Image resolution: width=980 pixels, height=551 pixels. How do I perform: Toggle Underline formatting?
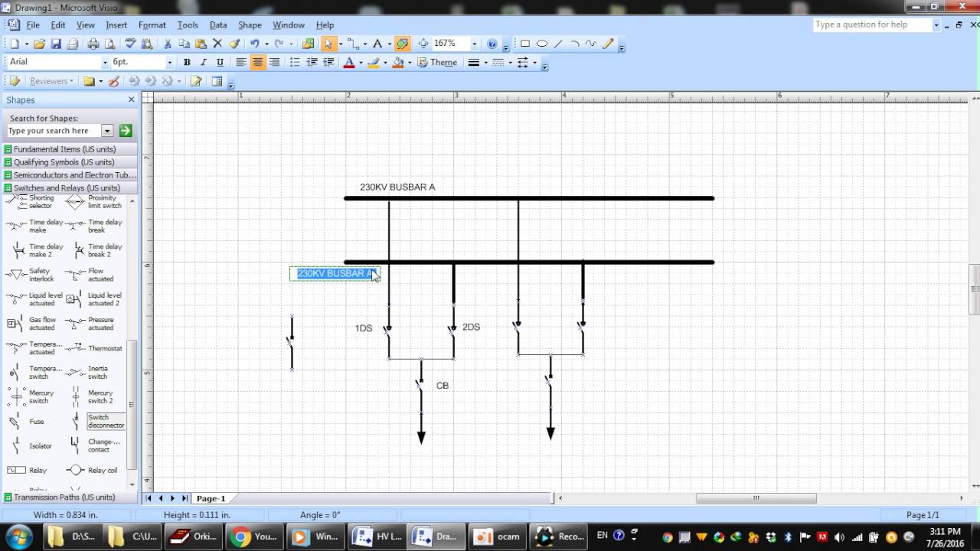click(x=220, y=63)
